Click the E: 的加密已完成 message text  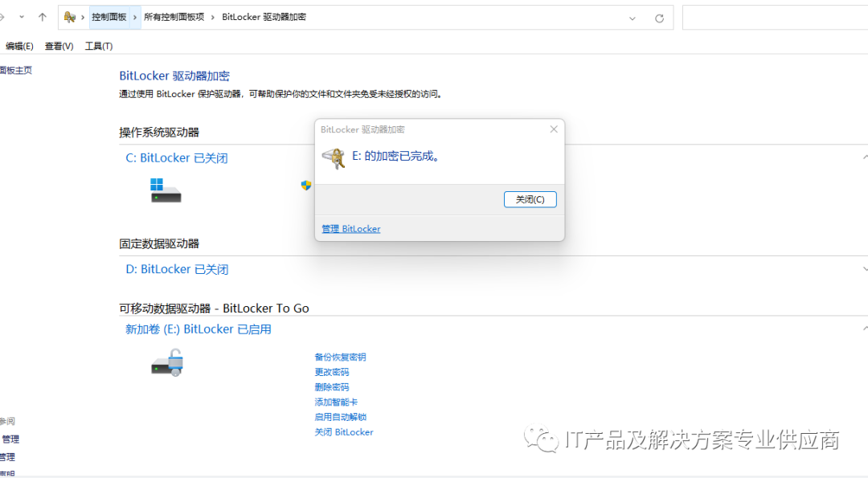pyautogui.click(x=396, y=156)
